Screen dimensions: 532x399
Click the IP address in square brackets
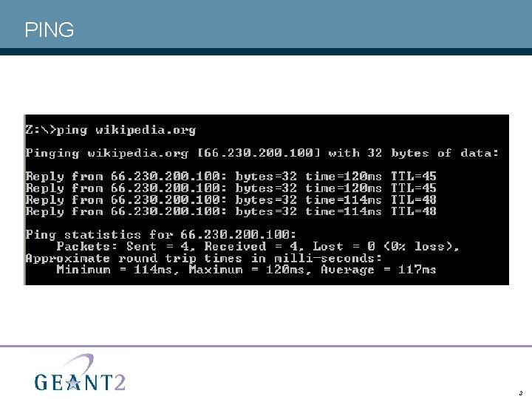(259, 153)
